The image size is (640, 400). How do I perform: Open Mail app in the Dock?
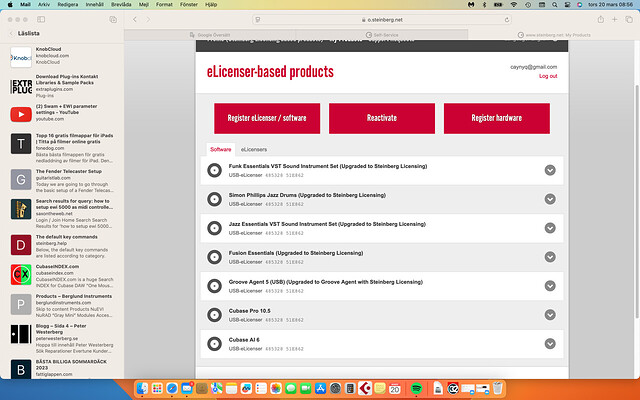tap(187, 388)
